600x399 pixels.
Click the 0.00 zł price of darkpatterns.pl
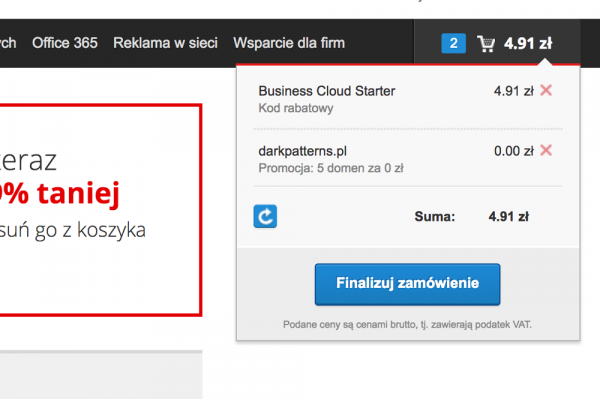pos(514,151)
